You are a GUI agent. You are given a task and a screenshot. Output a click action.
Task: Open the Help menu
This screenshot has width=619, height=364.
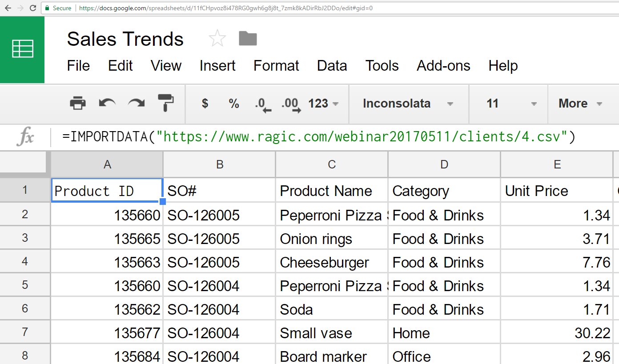503,66
